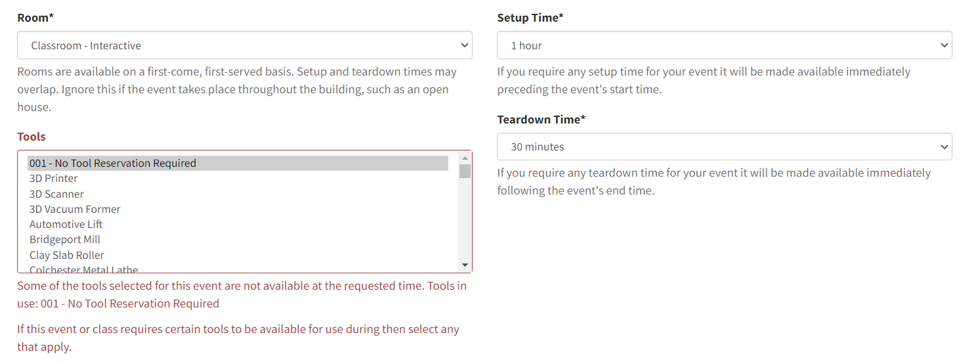This screenshot has width=980, height=362.
Task: Open the Room dropdown
Action: point(244,45)
